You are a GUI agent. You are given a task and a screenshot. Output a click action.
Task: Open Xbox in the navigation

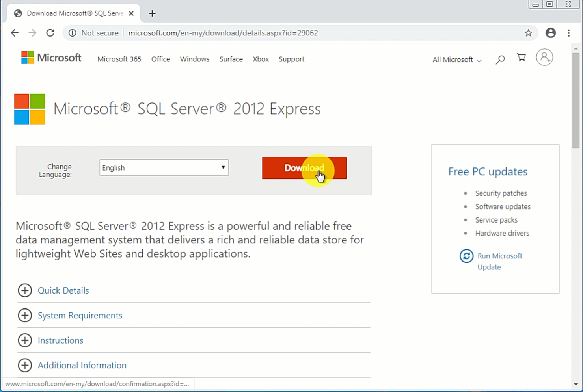(x=261, y=59)
